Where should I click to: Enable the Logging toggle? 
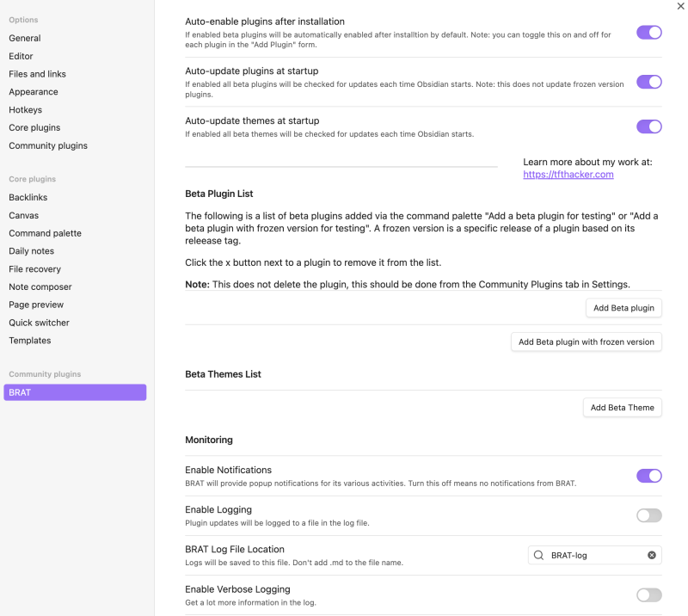(x=649, y=515)
